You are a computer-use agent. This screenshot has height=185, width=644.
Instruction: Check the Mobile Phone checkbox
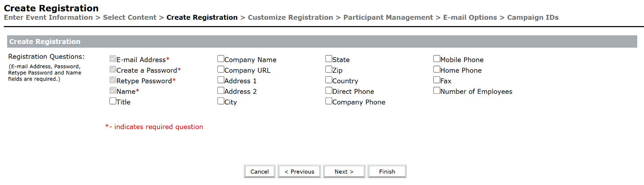(437, 59)
